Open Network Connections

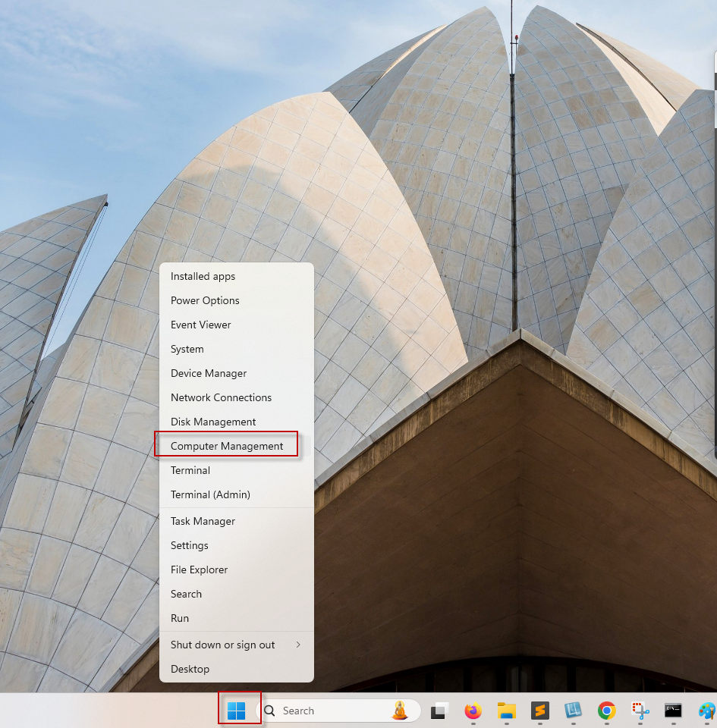pyautogui.click(x=237, y=397)
